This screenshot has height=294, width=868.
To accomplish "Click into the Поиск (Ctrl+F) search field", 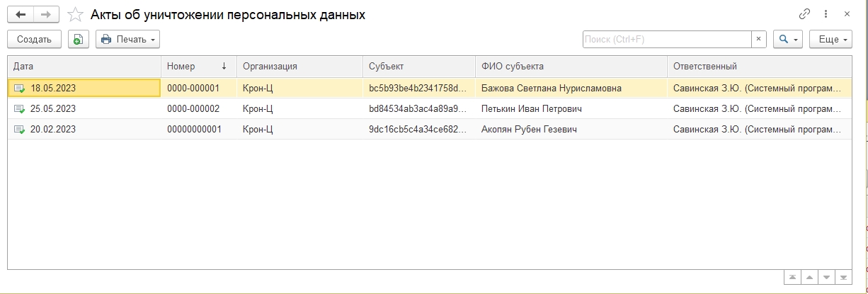I will [666, 39].
